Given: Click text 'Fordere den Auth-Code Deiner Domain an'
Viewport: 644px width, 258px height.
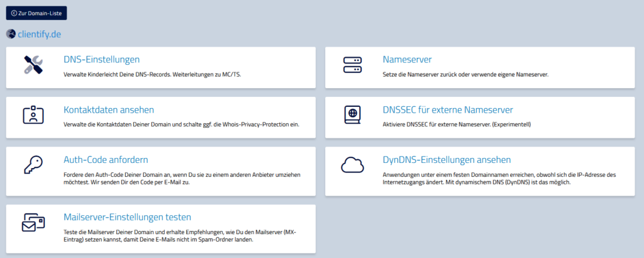Looking at the screenshot, I should 117,175.
